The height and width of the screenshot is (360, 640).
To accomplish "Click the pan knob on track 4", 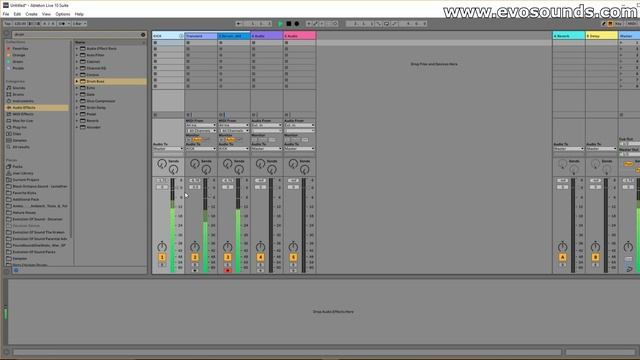I will (x=260, y=247).
